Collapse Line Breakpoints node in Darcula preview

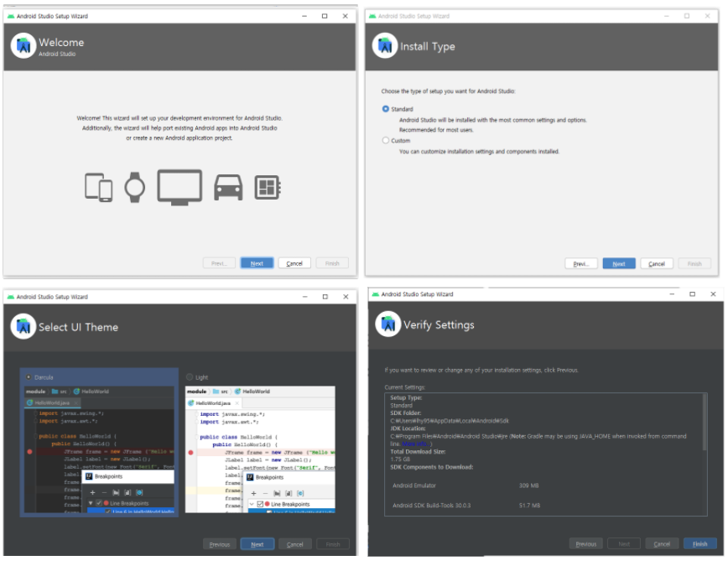click(91, 503)
